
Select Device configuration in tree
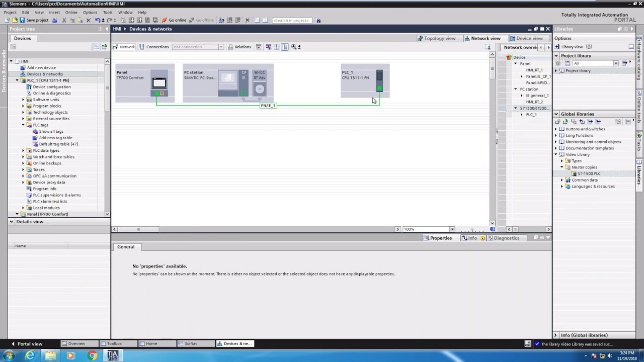pos(52,86)
